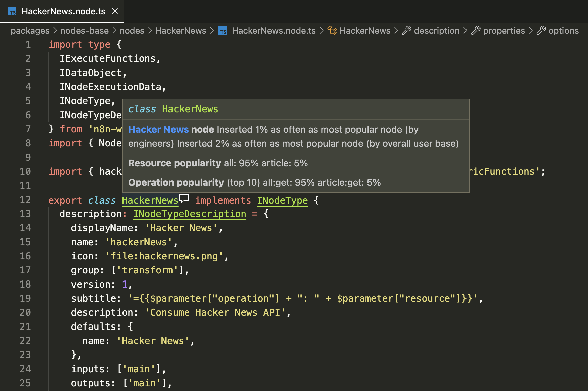This screenshot has width=588, height=391.
Task: Click wrench icon before 'properties' breadcrumb
Action: coord(476,31)
